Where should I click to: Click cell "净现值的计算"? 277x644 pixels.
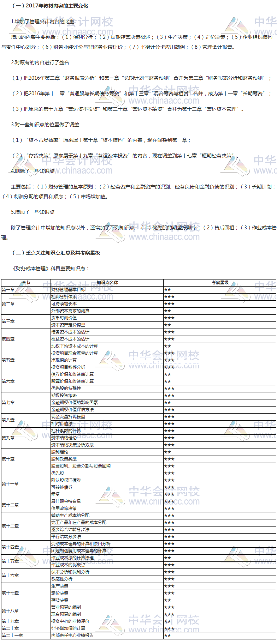pyautogui.click(x=107, y=360)
